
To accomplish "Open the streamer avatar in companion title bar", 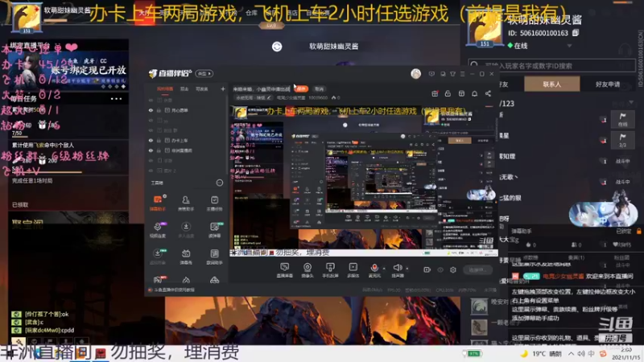I will [x=415, y=73].
